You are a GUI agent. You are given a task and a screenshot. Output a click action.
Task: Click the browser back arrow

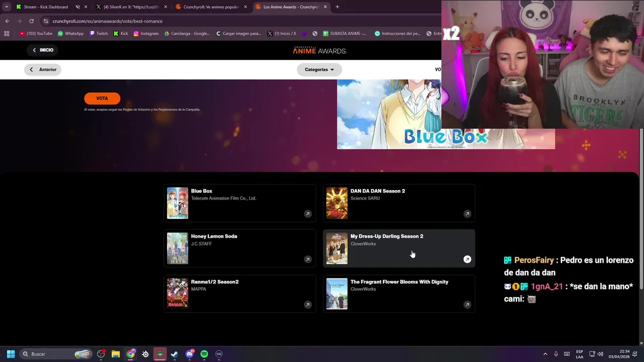pyautogui.click(x=7, y=21)
